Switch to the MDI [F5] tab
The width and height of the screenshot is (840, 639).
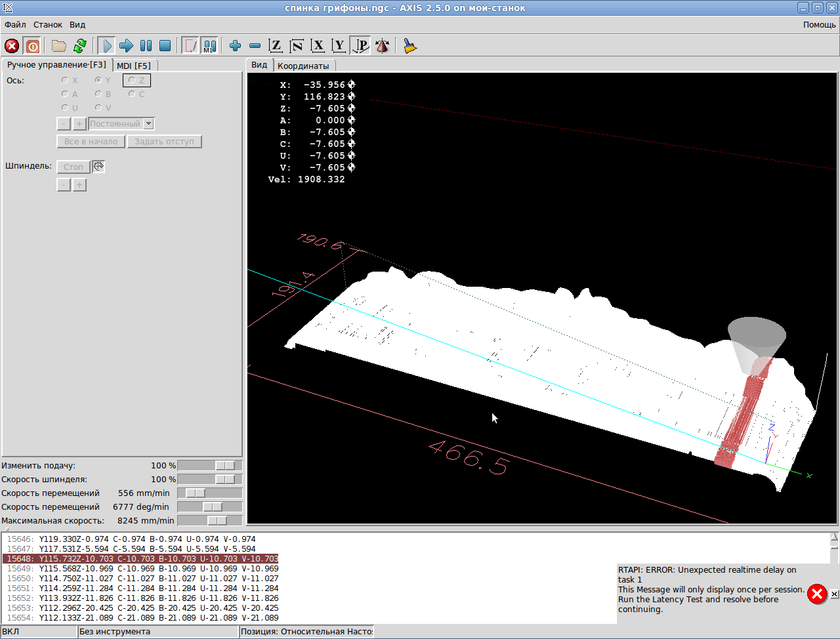[134, 66]
